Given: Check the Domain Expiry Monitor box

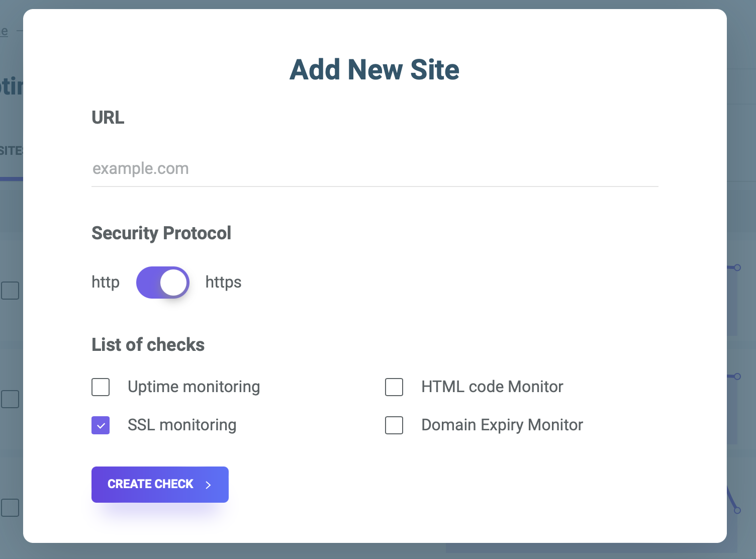Looking at the screenshot, I should click(x=394, y=425).
